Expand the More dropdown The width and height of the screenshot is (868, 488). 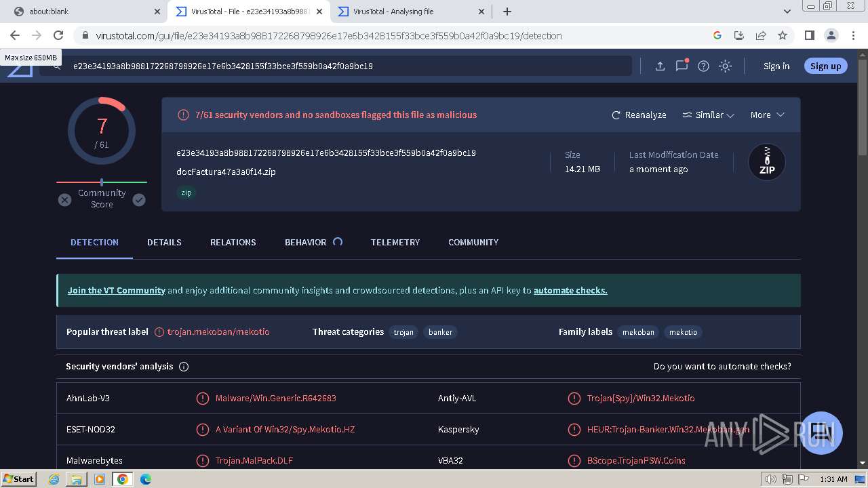767,115
